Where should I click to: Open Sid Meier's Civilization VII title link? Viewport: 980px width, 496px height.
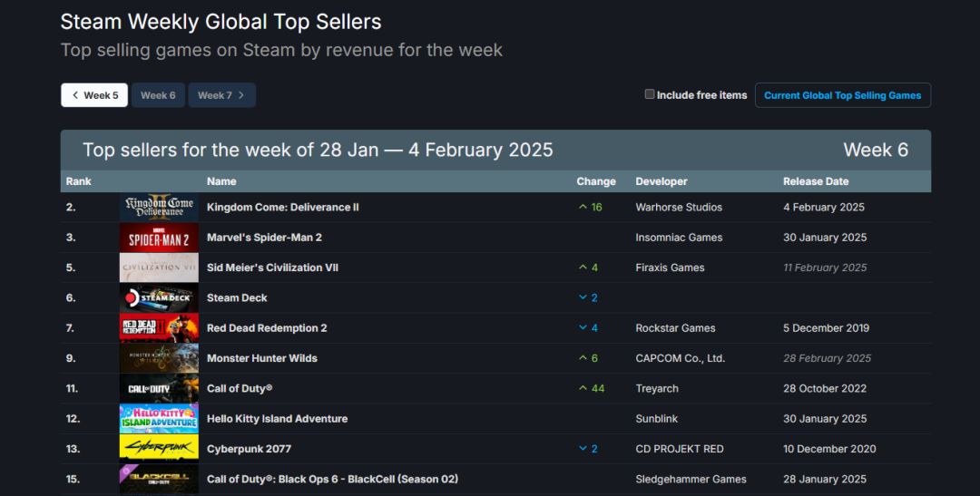(272, 267)
